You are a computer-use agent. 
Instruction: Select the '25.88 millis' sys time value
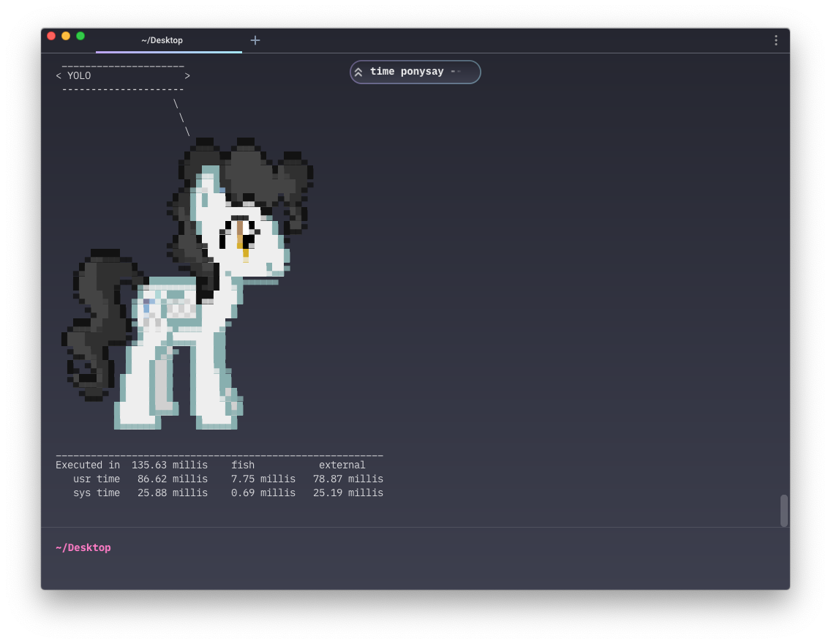point(172,493)
